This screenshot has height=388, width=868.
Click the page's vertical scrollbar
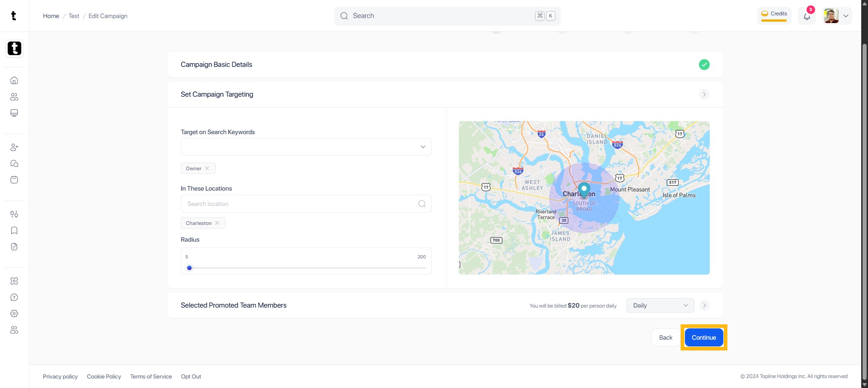pyautogui.click(x=864, y=212)
